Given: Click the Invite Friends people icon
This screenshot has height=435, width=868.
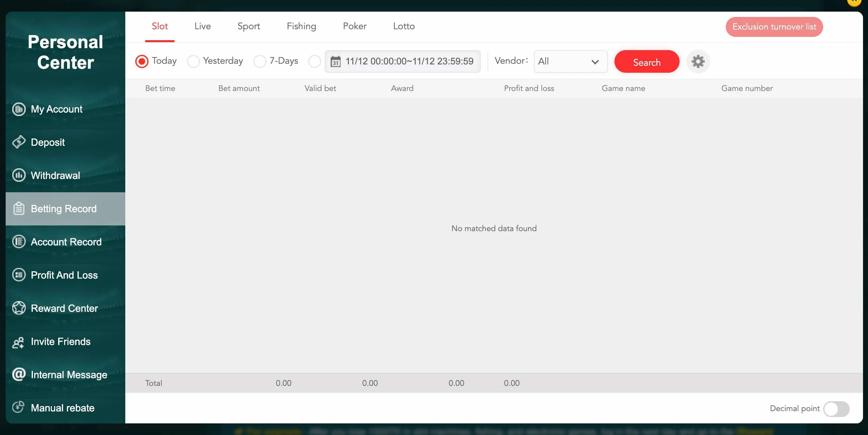Looking at the screenshot, I should 18,343.
